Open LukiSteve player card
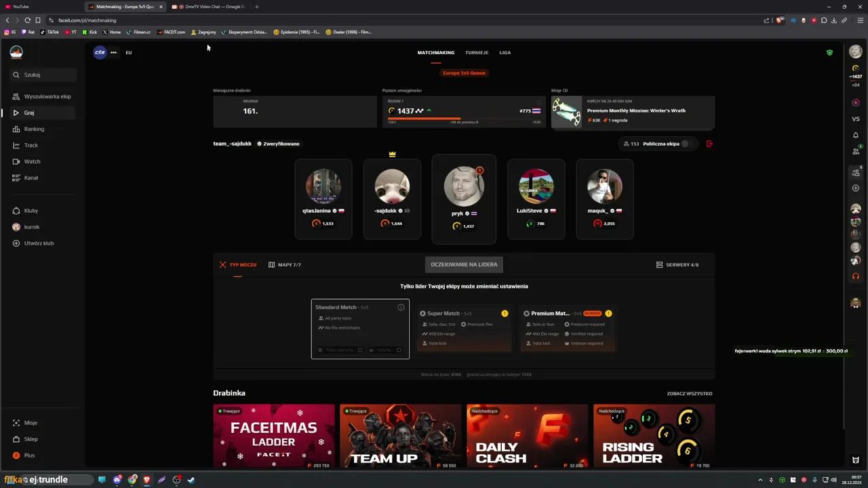 (x=536, y=199)
